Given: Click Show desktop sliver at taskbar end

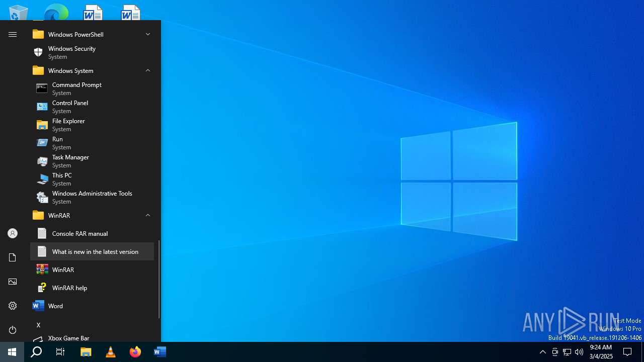Looking at the screenshot, I should click(642, 352).
